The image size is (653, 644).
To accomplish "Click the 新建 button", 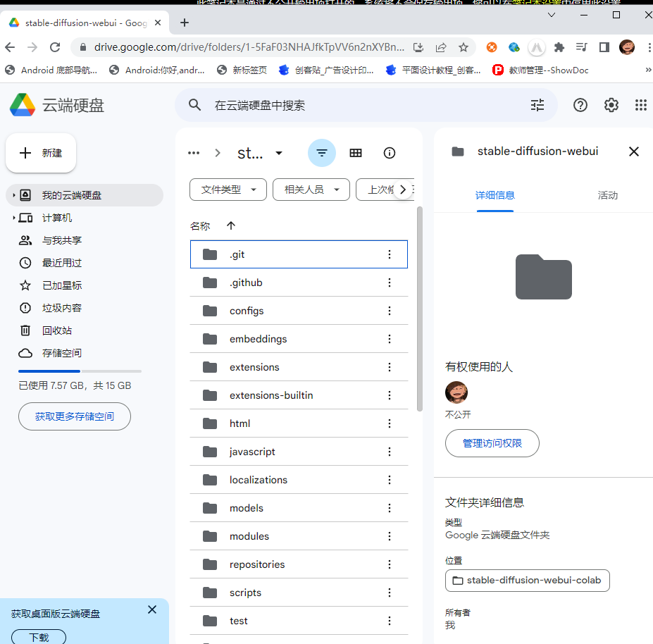I will (41, 153).
